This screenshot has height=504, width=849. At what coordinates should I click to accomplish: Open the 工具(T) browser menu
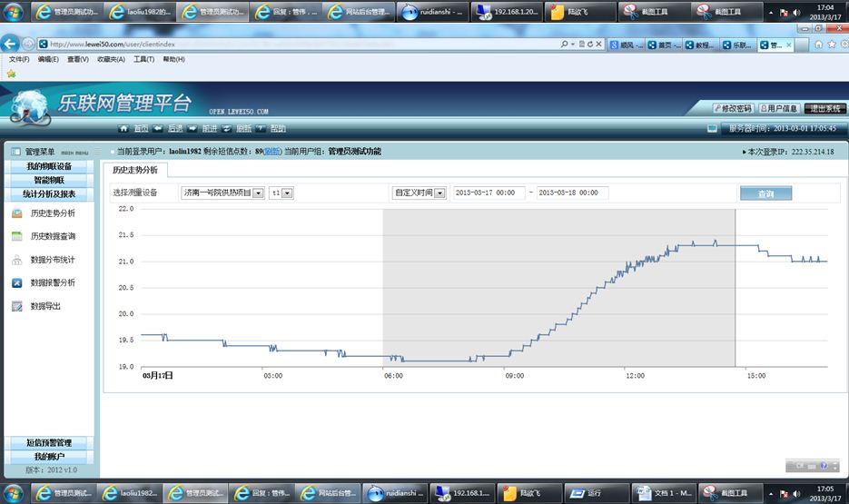pyautogui.click(x=143, y=60)
